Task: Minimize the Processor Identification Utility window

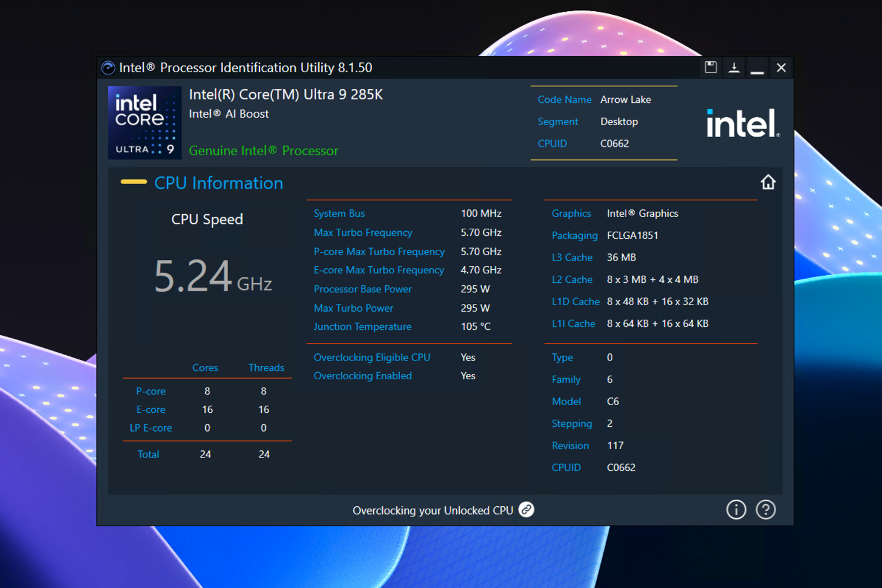Action: (x=757, y=68)
